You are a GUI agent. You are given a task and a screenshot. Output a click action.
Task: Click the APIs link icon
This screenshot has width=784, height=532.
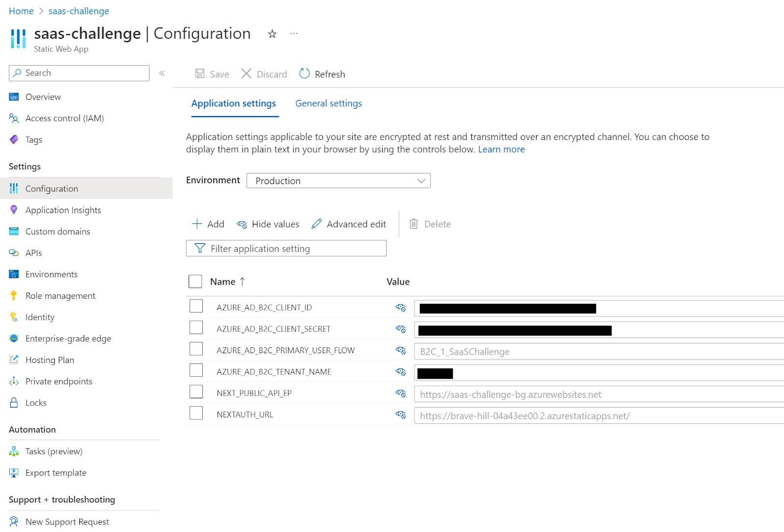[x=14, y=253]
